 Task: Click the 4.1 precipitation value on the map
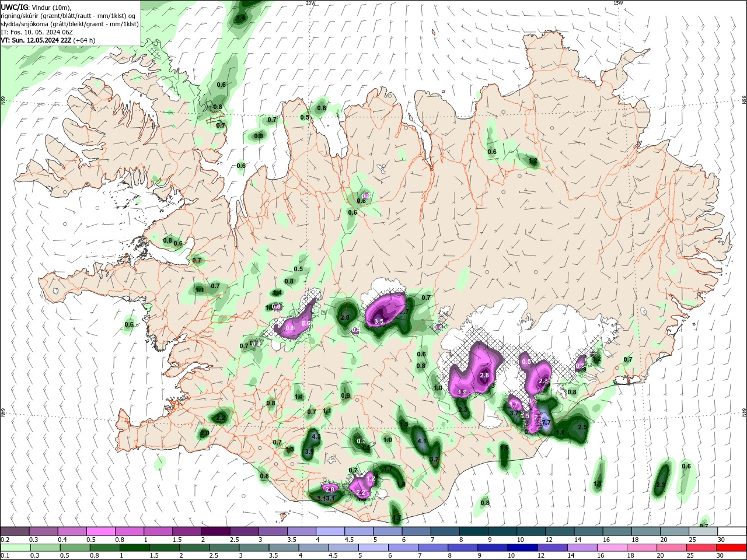(x=422, y=442)
